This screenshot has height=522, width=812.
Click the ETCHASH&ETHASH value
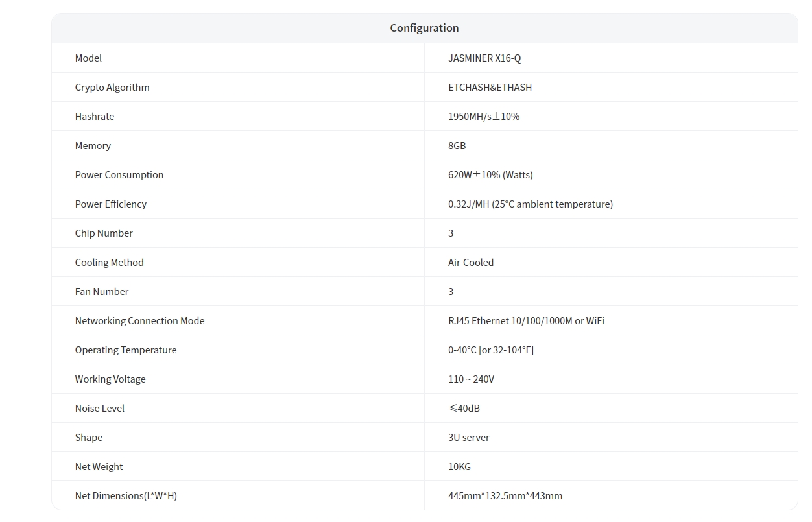click(490, 88)
